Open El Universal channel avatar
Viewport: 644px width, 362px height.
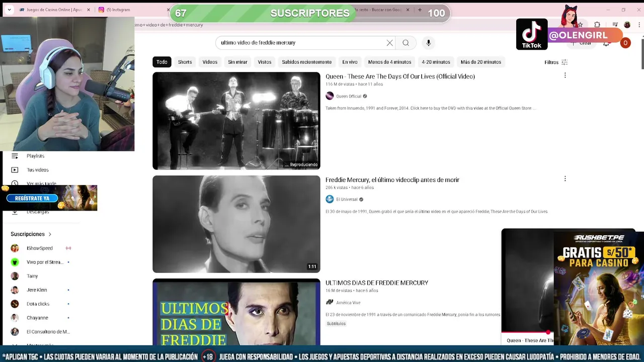[x=330, y=199]
